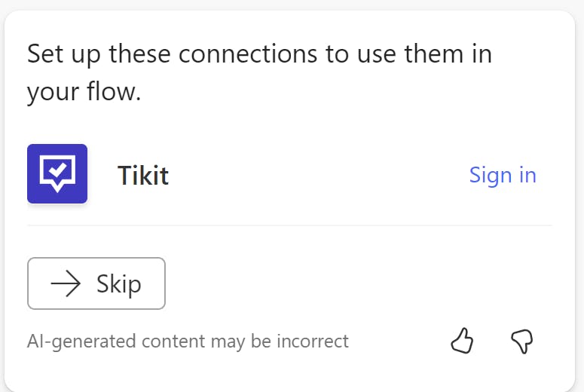Click the Skip label text

118,284
